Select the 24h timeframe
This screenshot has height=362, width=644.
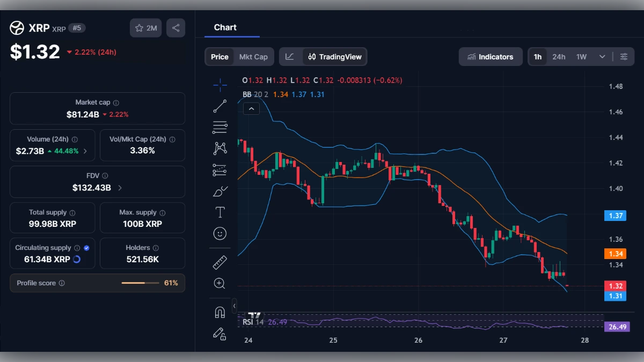click(x=558, y=56)
